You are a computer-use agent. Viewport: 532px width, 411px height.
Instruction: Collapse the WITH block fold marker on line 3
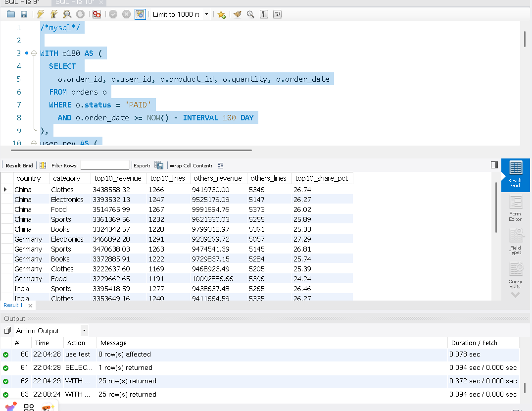tap(34, 53)
